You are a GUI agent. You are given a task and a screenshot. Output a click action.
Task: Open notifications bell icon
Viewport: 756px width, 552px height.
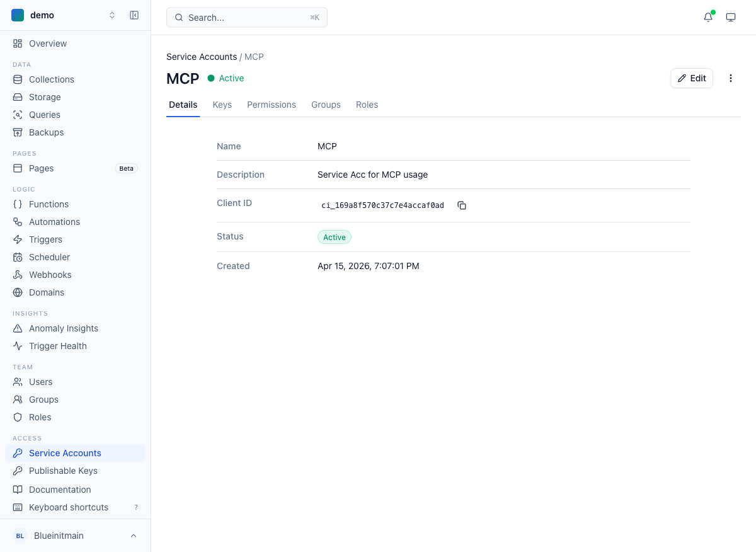click(x=708, y=17)
